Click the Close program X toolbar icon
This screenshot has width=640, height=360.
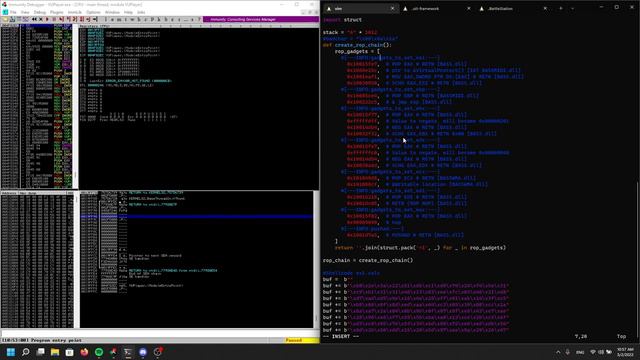point(41,19)
